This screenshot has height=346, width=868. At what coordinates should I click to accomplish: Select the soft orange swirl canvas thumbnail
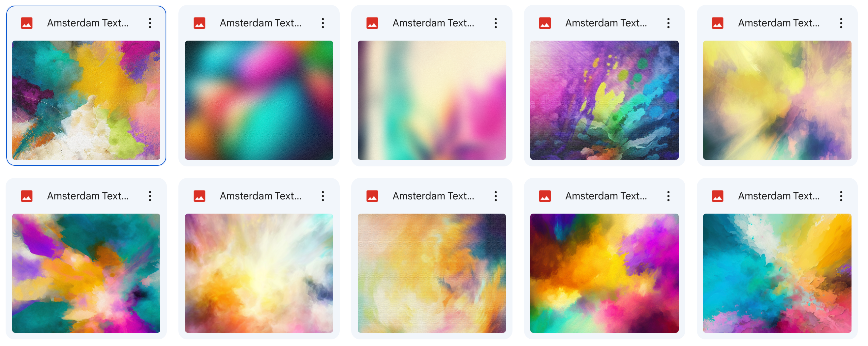pyautogui.click(x=432, y=273)
